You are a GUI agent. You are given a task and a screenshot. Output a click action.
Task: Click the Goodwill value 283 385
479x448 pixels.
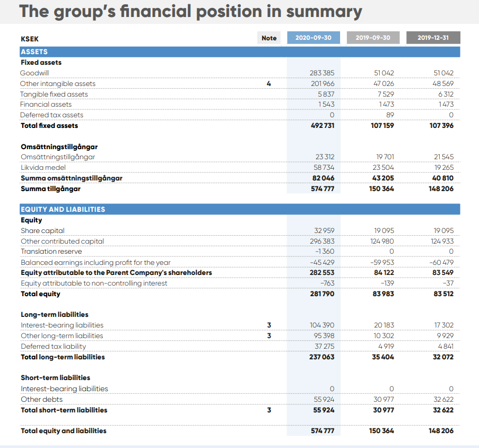click(322, 73)
